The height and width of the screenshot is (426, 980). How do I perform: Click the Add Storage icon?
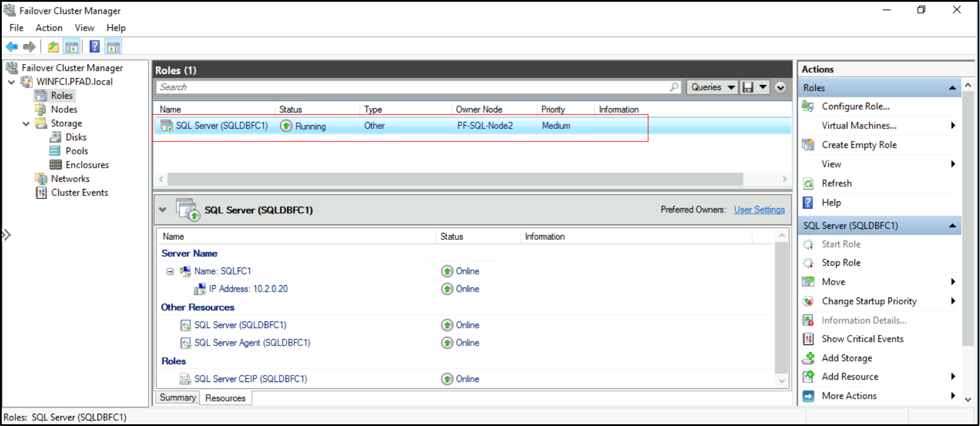click(809, 358)
